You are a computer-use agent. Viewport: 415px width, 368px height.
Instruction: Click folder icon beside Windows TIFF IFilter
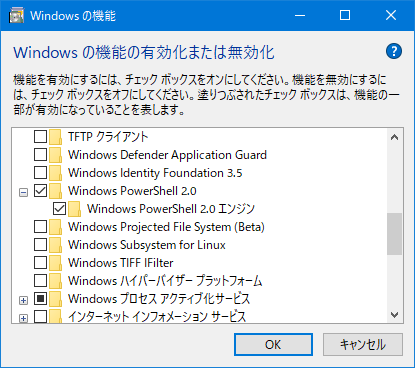tap(55, 263)
